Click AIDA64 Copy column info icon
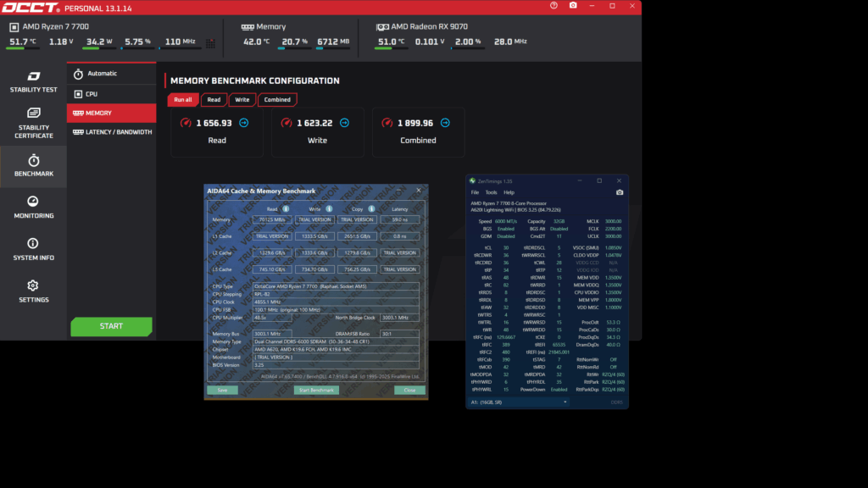The image size is (868, 488). click(x=371, y=209)
